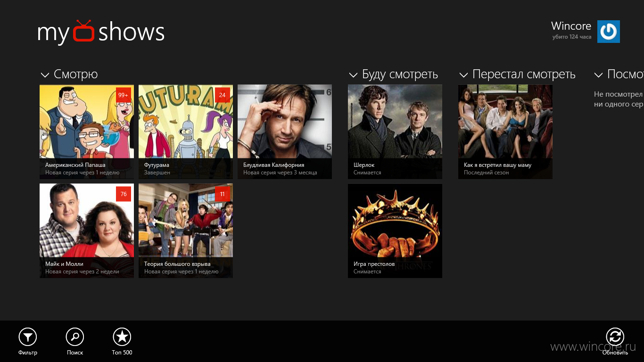Click the Поиск label in bottom bar
Screen dimensions: 644x362
pos(75,353)
